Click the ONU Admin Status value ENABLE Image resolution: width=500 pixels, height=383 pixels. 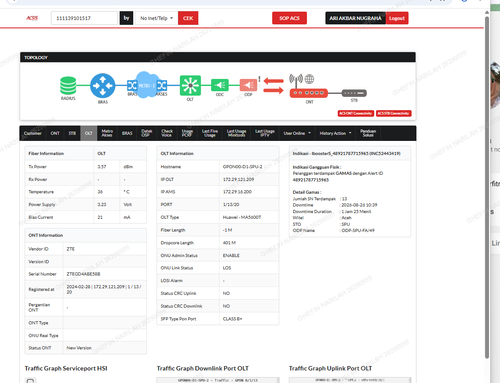point(231,256)
